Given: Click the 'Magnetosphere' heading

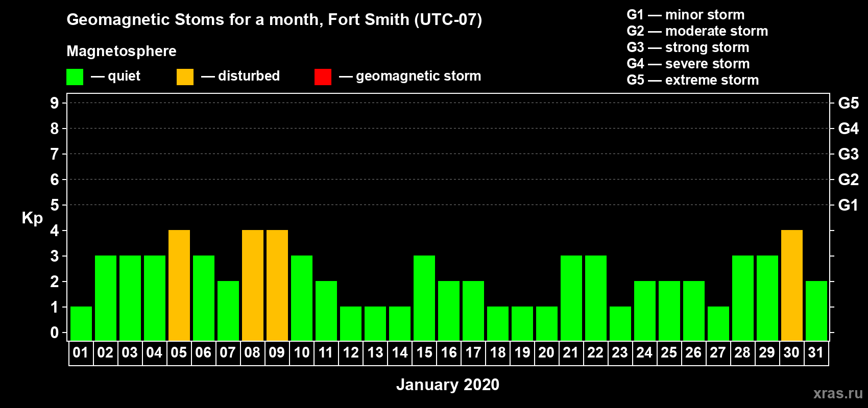Looking at the screenshot, I should [x=122, y=52].
